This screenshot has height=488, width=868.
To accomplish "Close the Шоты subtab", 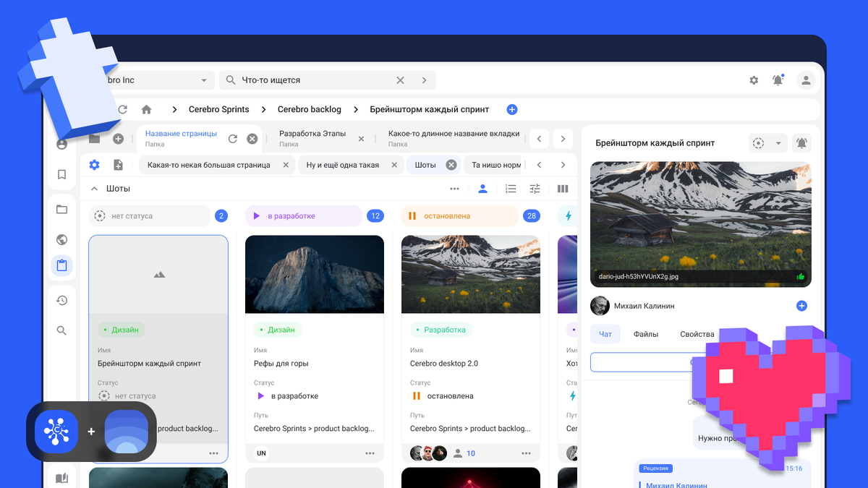I will coord(451,165).
